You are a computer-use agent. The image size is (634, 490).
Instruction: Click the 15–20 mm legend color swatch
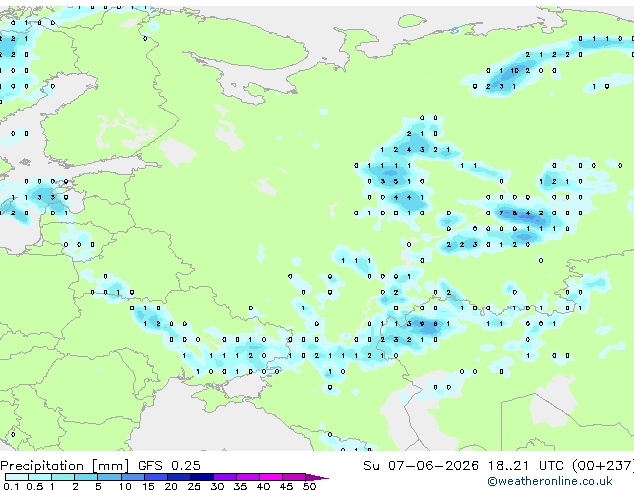pyautogui.click(x=155, y=477)
